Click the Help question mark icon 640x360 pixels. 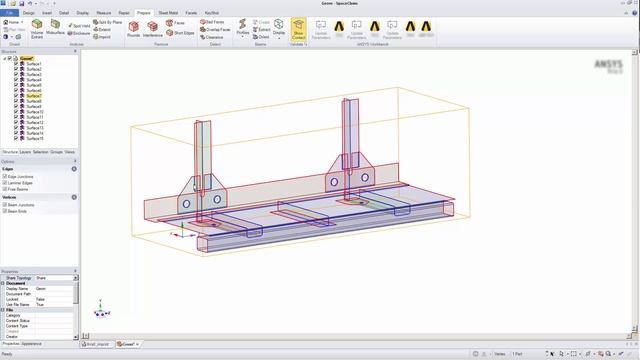(634, 13)
